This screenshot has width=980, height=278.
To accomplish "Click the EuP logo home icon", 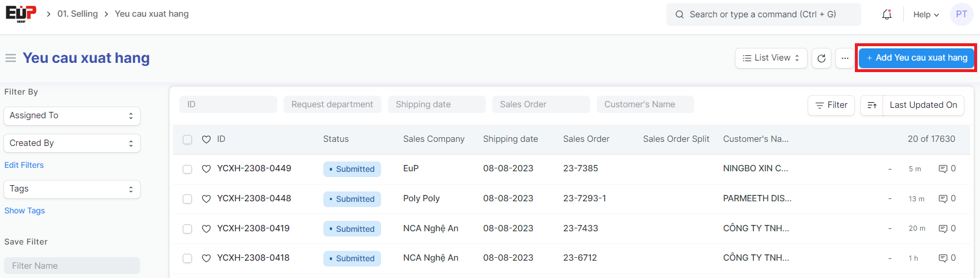I will click(21, 14).
